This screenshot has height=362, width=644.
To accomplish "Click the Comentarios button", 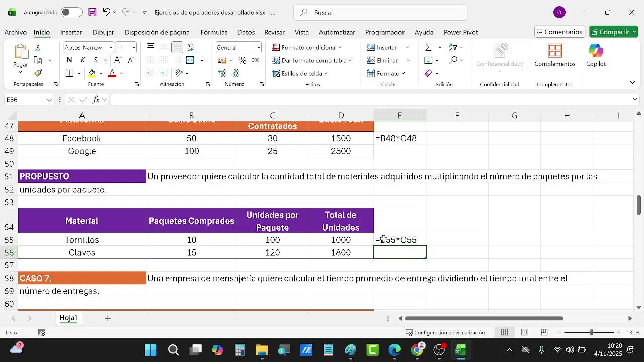I will (x=559, y=32).
